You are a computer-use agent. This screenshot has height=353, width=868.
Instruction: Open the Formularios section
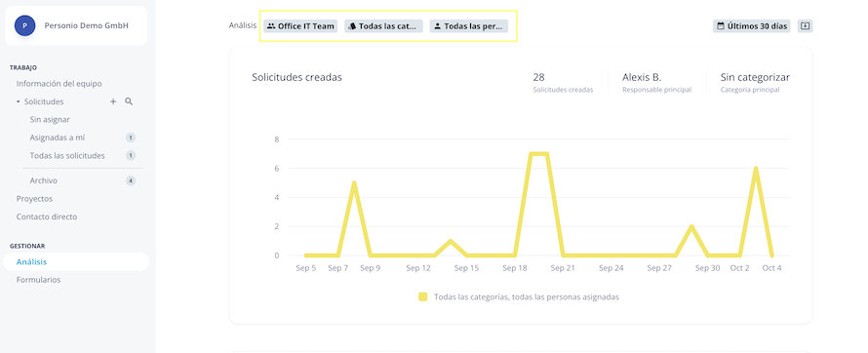[x=39, y=280]
